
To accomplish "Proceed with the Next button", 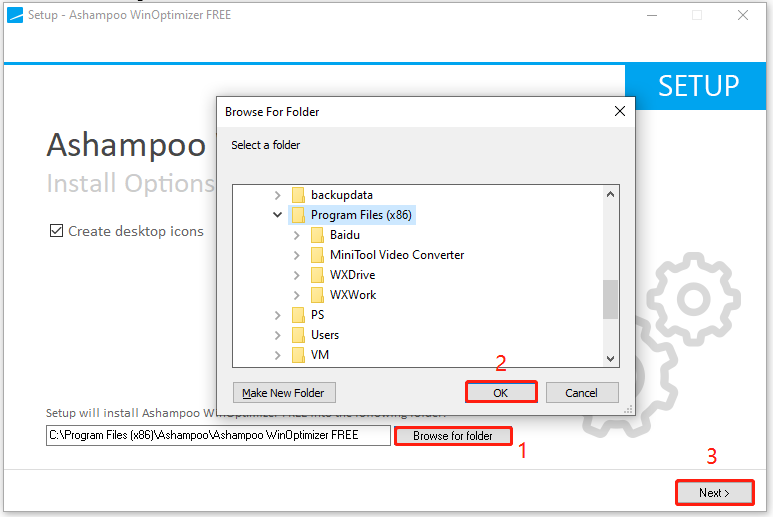I will click(x=714, y=492).
